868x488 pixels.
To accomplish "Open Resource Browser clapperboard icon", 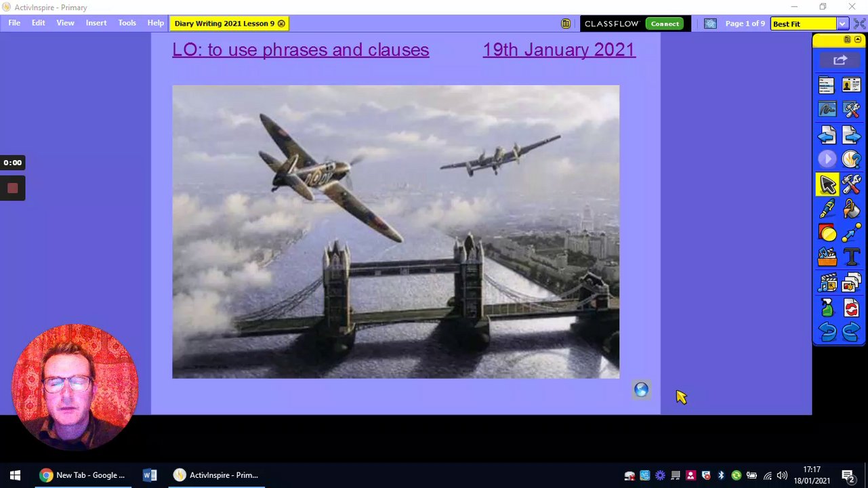I will pos(827,283).
